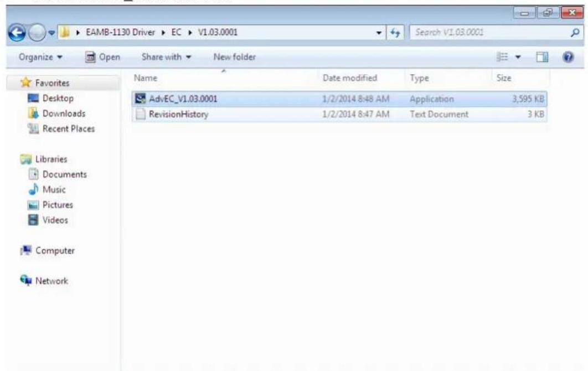The height and width of the screenshot is (371, 588).
Task: Open the Documents library
Action: tap(64, 174)
